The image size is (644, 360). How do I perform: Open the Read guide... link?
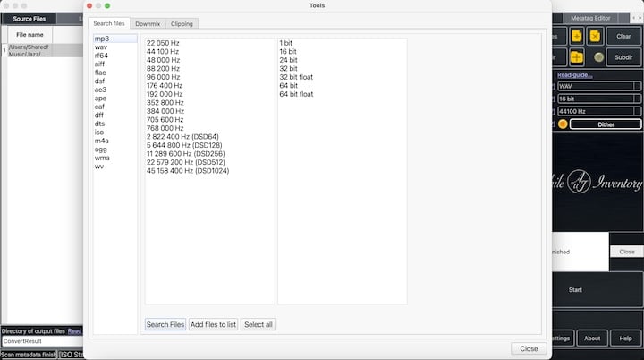574,75
